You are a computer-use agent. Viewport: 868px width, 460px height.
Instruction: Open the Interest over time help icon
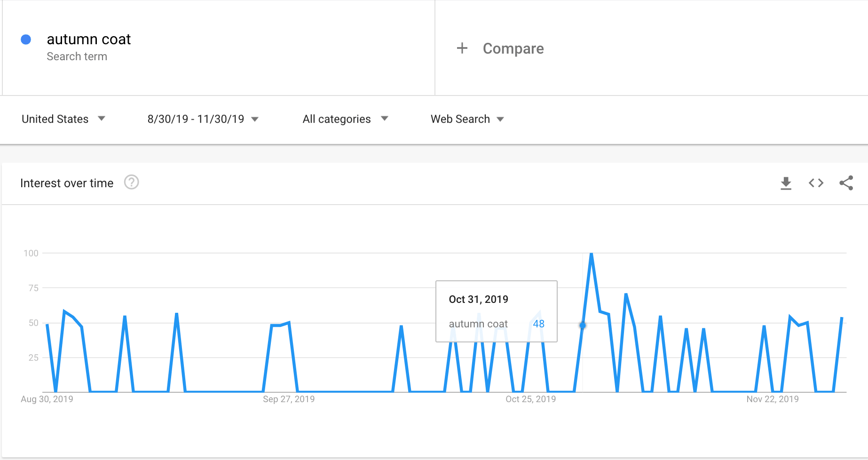click(x=131, y=182)
